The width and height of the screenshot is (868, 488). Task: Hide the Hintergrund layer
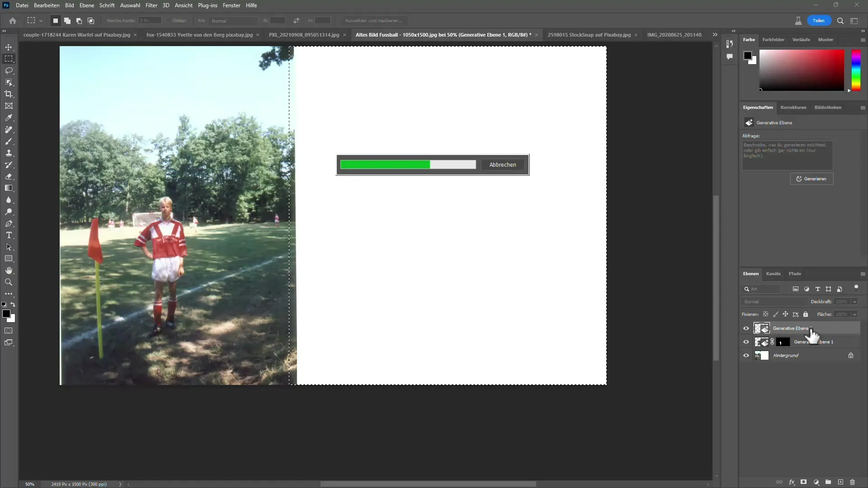pyautogui.click(x=746, y=355)
